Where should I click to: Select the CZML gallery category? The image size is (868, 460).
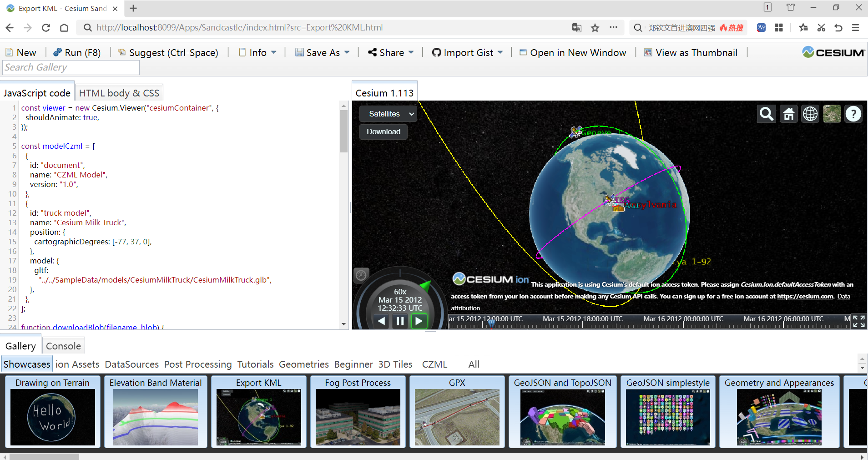coord(434,364)
